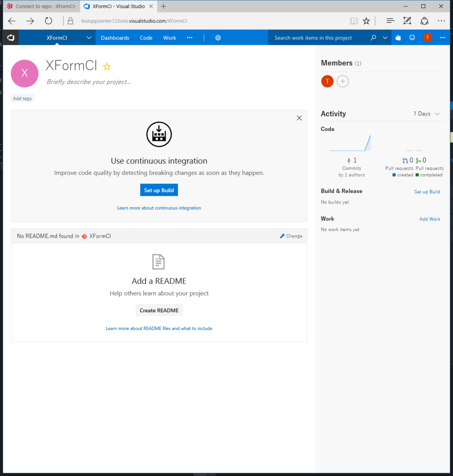This screenshot has height=476, width=453.
Task: Open Learn more about README files link
Action: (x=159, y=329)
